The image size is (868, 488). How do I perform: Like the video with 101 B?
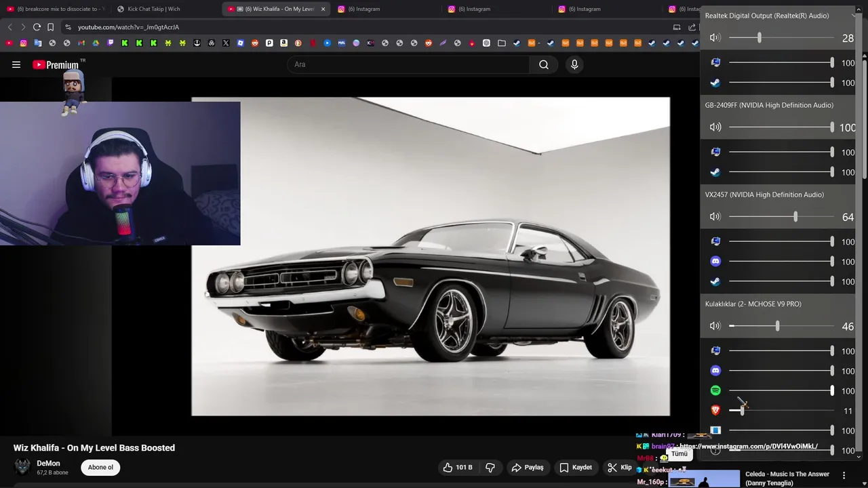pos(458,468)
